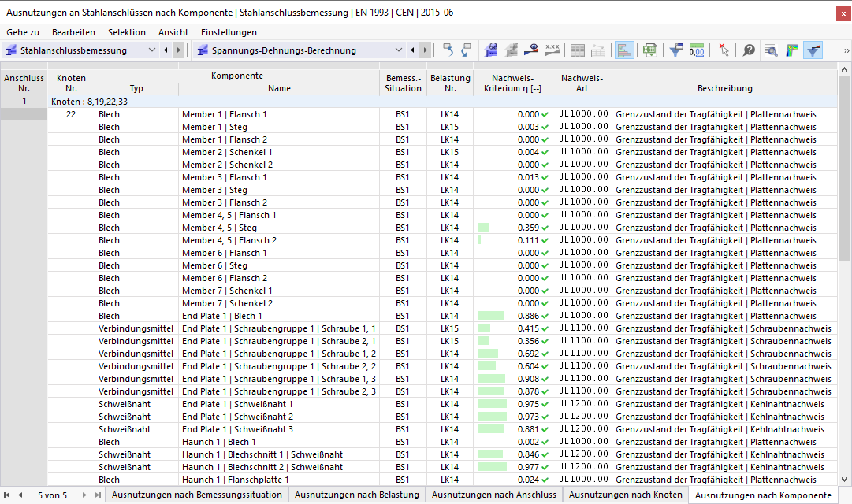
Task: Open the Selektion menu
Action: click(127, 32)
